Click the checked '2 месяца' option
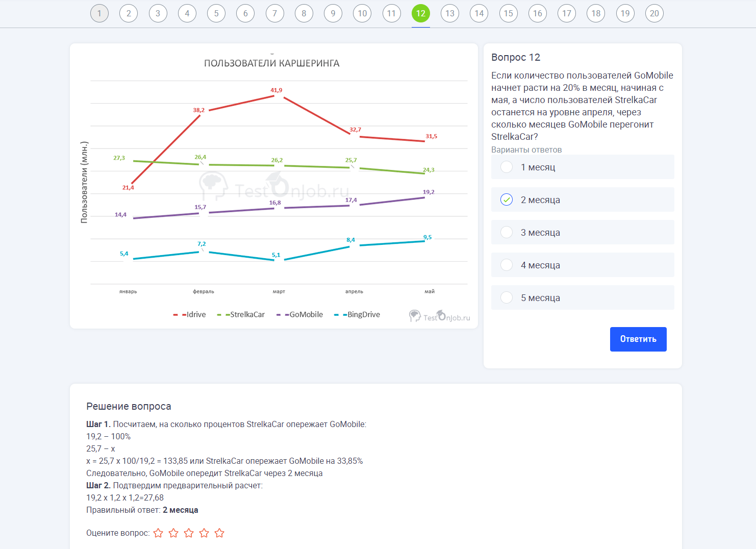Viewport: 756px width, 549px height. pyautogui.click(x=507, y=199)
